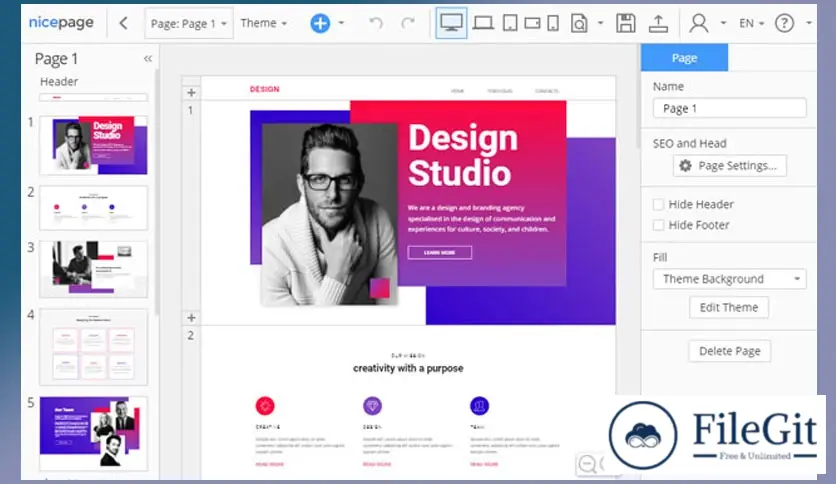
Task: Toggle the Hide Footer checkbox
Action: tap(658, 225)
